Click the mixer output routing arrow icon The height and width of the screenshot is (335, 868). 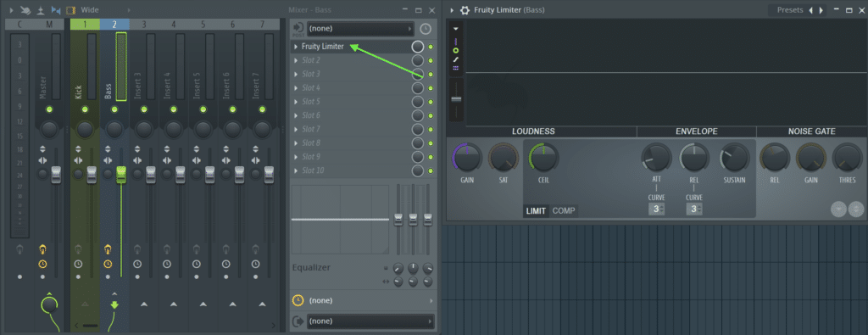pyautogui.click(x=298, y=321)
